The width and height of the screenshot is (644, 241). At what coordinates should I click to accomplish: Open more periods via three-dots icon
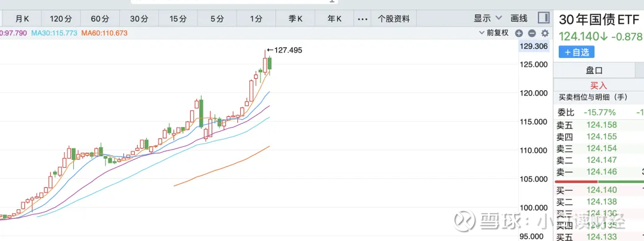tap(363, 18)
